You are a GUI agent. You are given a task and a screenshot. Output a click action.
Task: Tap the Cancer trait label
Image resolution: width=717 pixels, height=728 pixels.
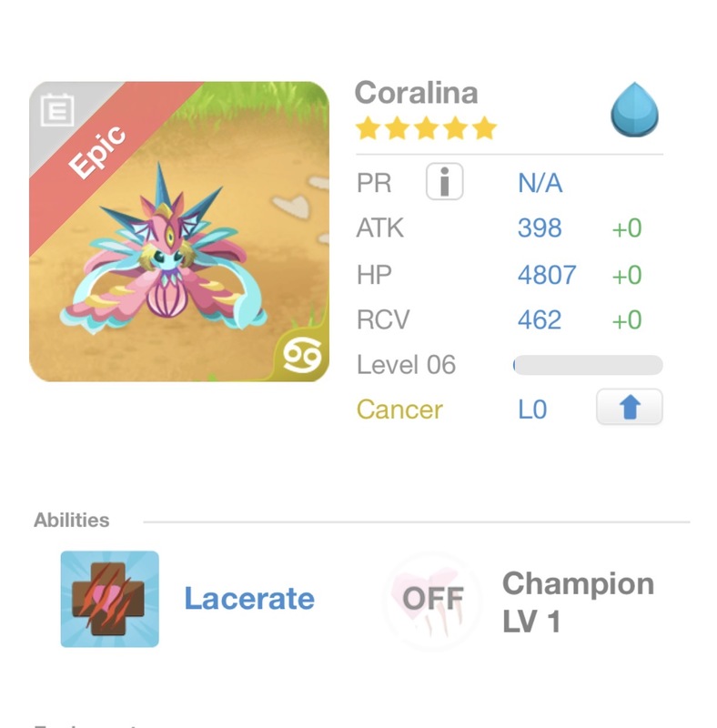pos(400,409)
